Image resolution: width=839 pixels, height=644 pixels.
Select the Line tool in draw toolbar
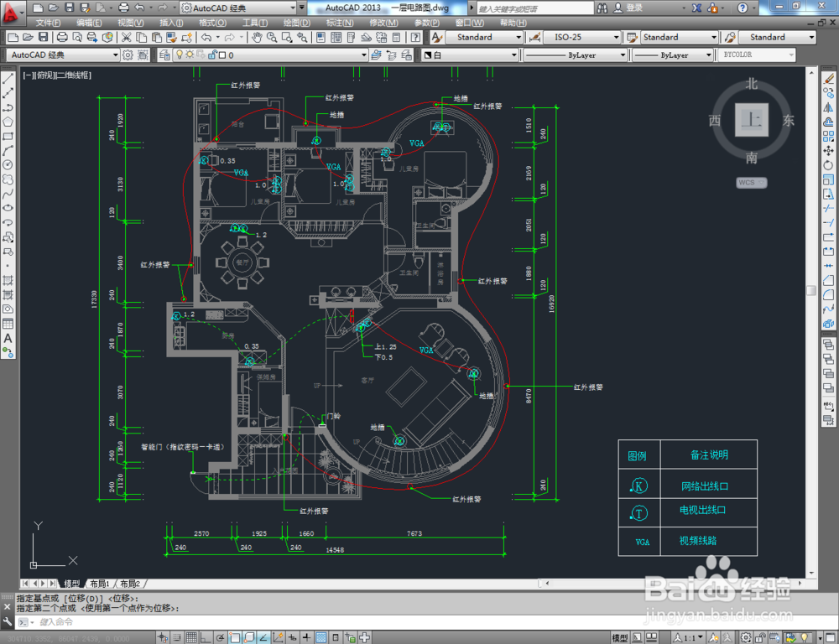pyautogui.click(x=8, y=79)
